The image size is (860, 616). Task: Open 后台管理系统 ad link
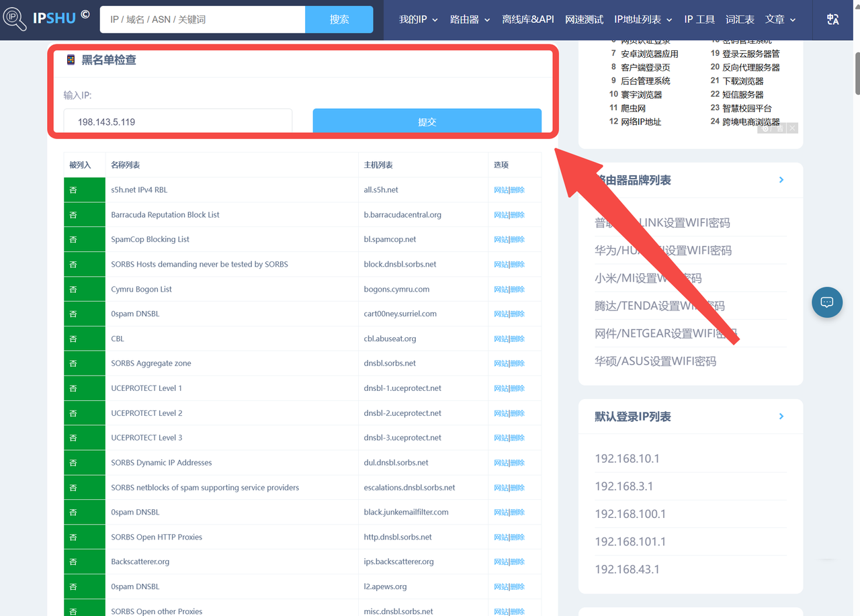pos(645,81)
